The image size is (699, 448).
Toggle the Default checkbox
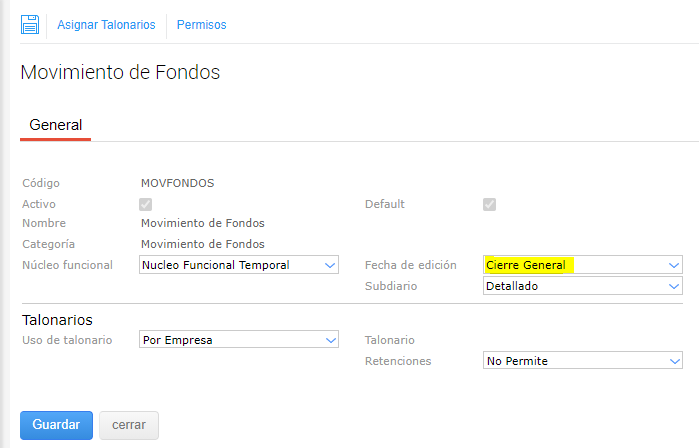pos(489,204)
